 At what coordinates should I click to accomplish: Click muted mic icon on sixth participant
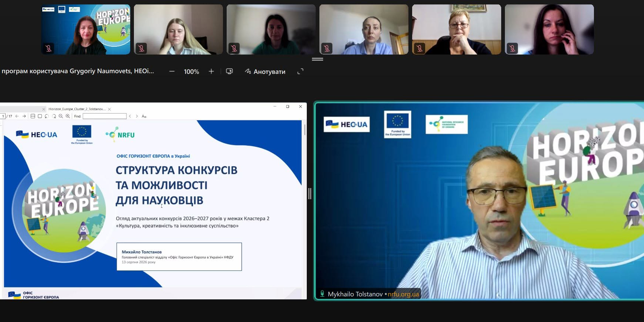pos(512,48)
